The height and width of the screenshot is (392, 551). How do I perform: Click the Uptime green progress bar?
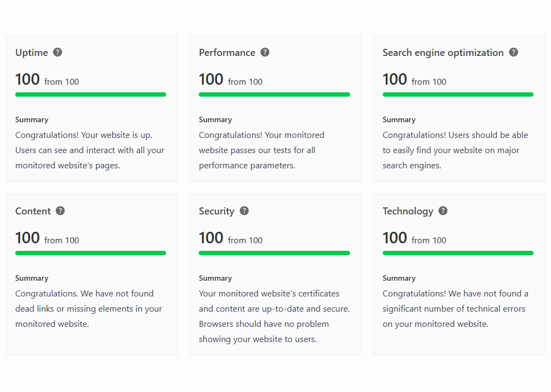(x=91, y=94)
